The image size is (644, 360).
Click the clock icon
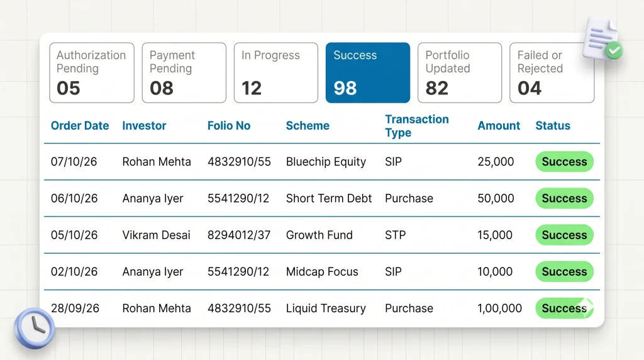[35, 328]
